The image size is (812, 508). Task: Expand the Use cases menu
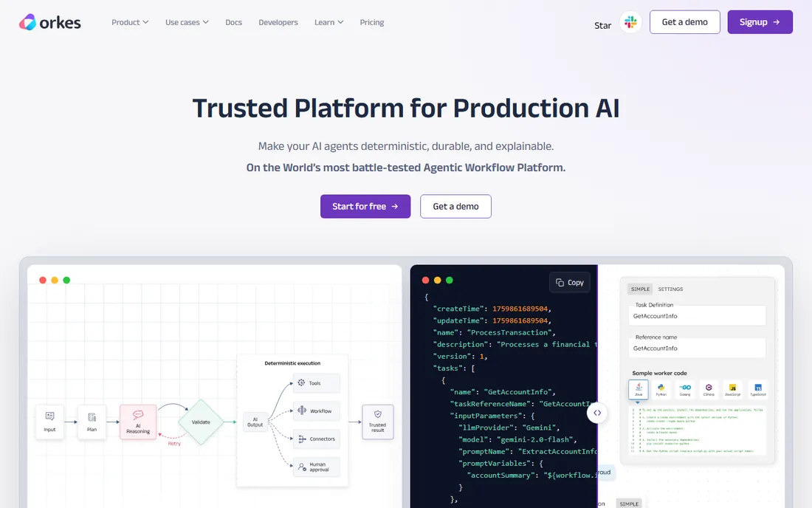click(187, 22)
